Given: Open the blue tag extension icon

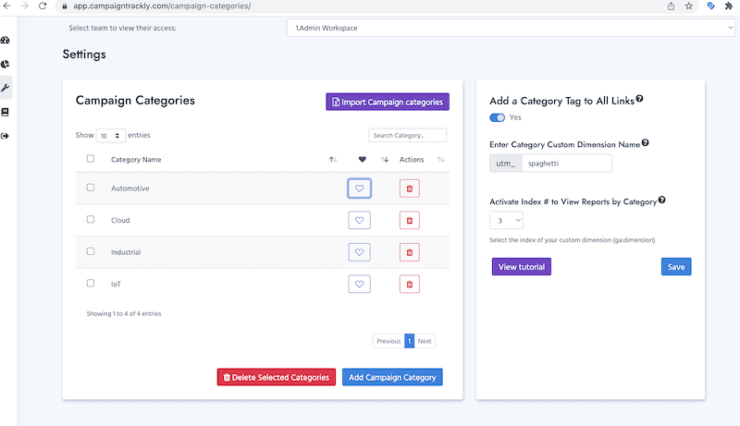Looking at the screenshot, I should pyautogui.click(x=710, y=6).
